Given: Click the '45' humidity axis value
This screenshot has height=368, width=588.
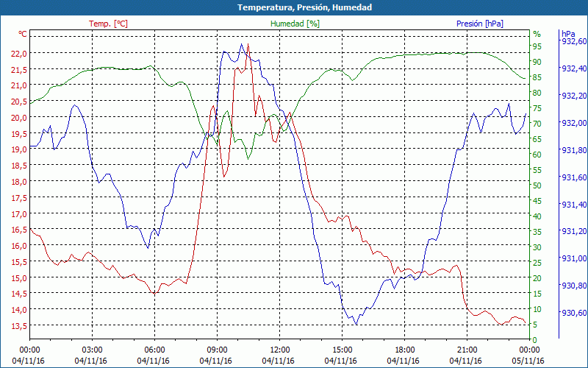Looking at the screenshot, I should pyautogui.click(x=537, y=201).
